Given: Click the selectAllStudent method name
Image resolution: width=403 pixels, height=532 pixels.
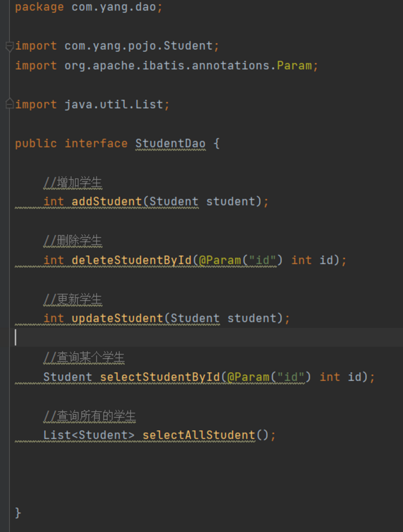Looking at the screenshot, I should pos(199,435).
